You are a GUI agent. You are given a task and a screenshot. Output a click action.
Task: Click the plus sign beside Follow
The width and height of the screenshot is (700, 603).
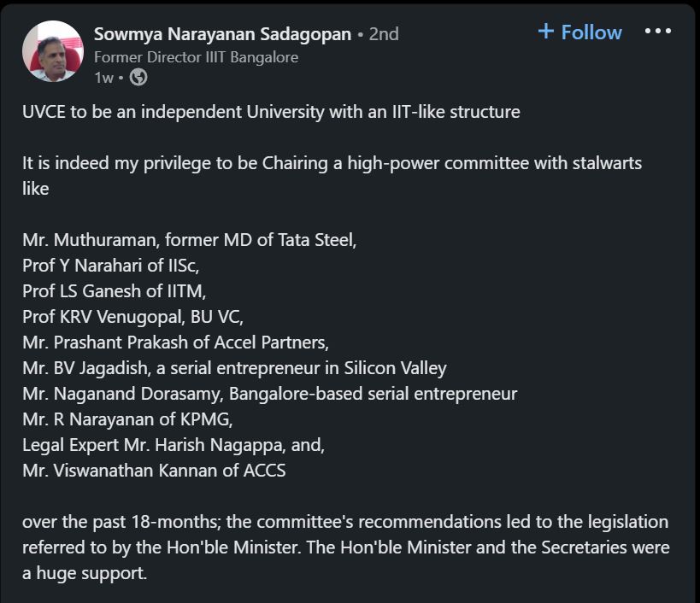click(x=546, y=32)
